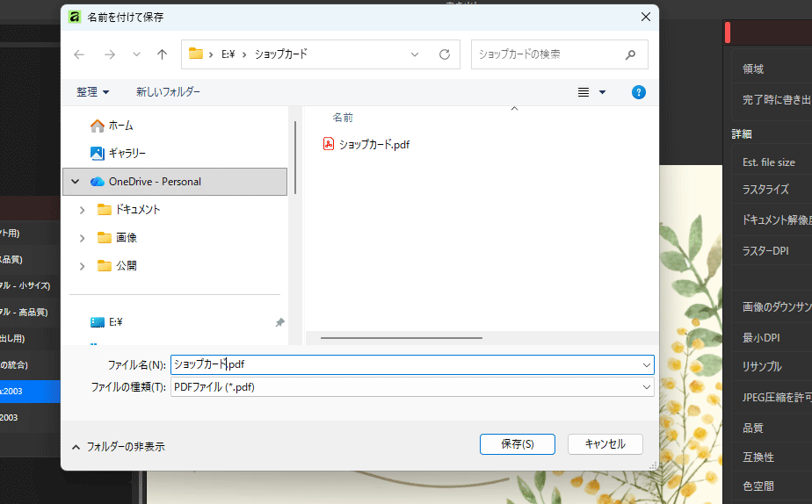Sort files by the 名前 column header
The width and height of the screenshot is (812, 504).
point(343,118)
